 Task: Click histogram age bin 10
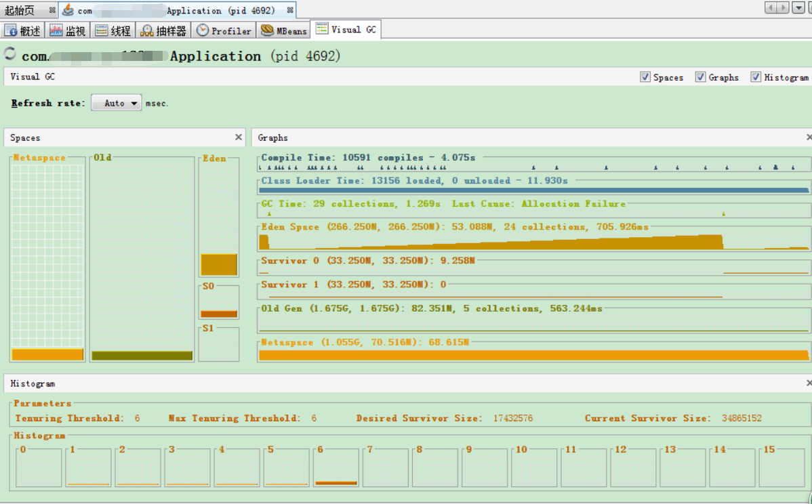[x=534, y=468]
